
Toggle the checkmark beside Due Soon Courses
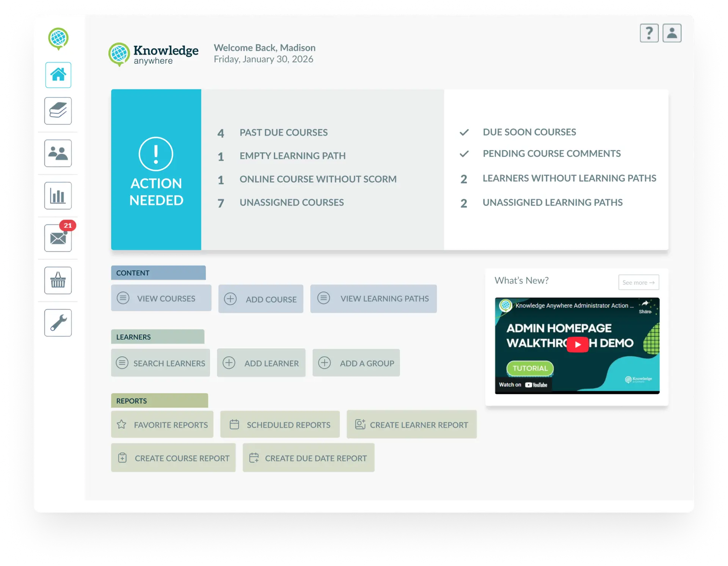click(464, 132)
